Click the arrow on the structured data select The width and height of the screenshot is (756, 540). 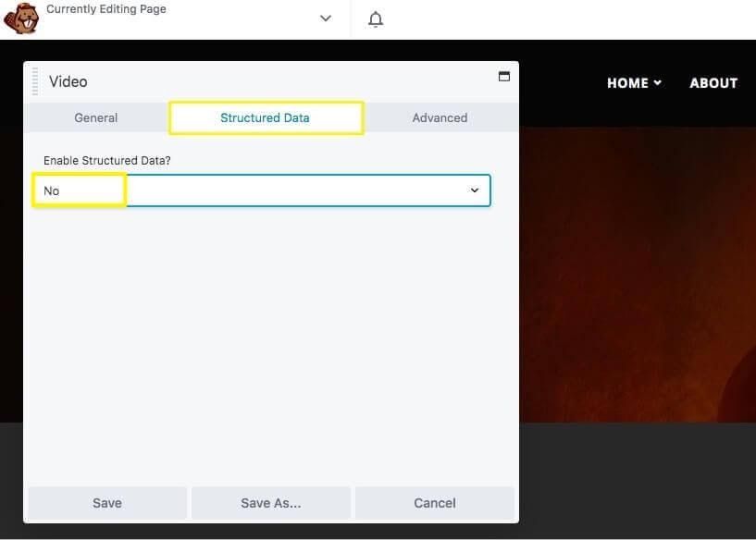[x=475, y=190]
